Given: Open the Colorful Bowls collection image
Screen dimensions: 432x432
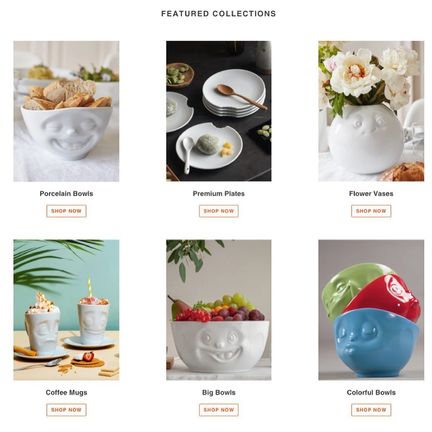Looking at the screenshot, I should pyautogui.click(x=371, y=310).
